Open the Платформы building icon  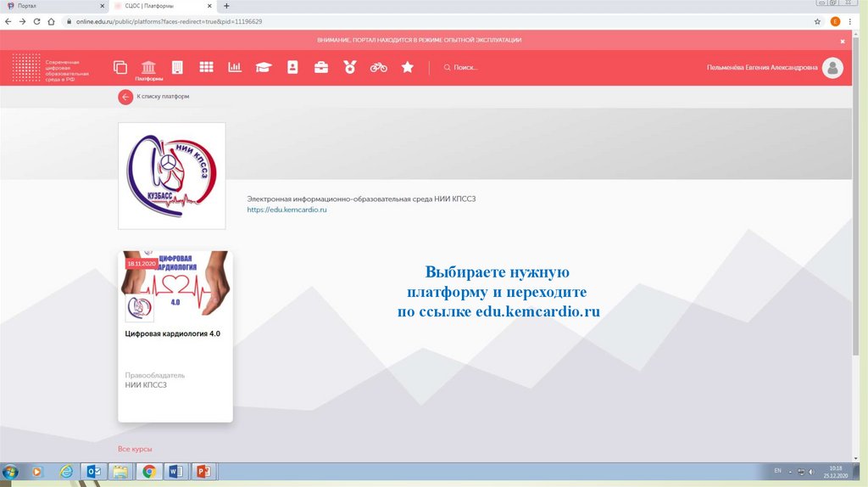point(148,70)
